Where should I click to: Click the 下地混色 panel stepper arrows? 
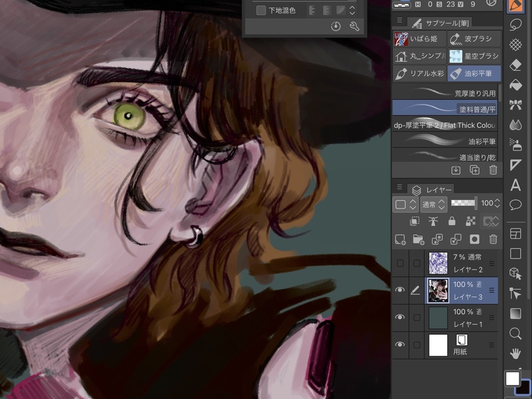click(352, 10)
